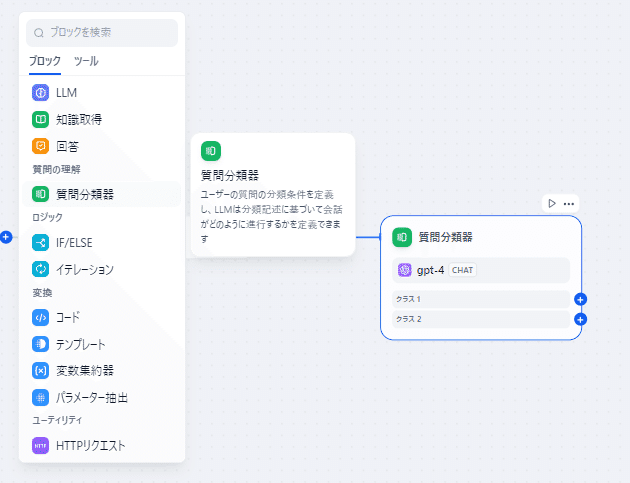Click the ブロックを検索 search field
The image size is (630, 483).
tap(103, 32)
